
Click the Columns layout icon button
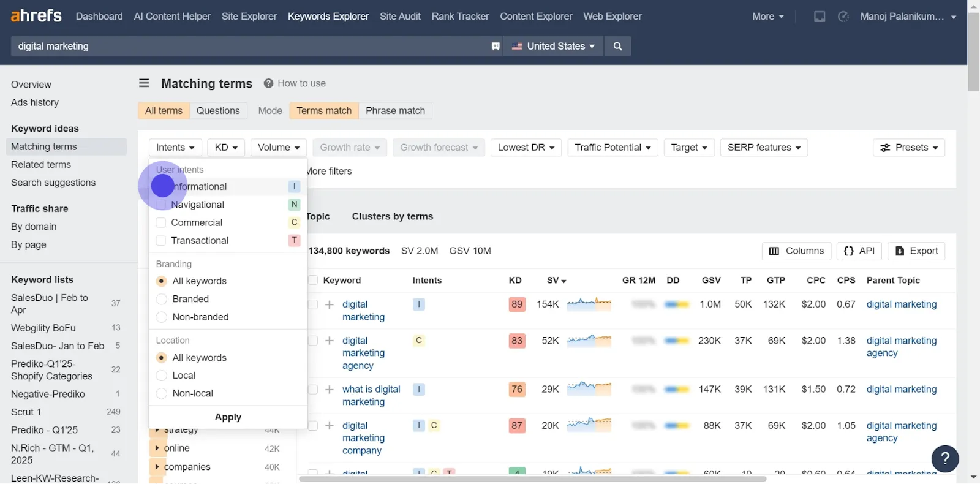(x=796, y=251)
